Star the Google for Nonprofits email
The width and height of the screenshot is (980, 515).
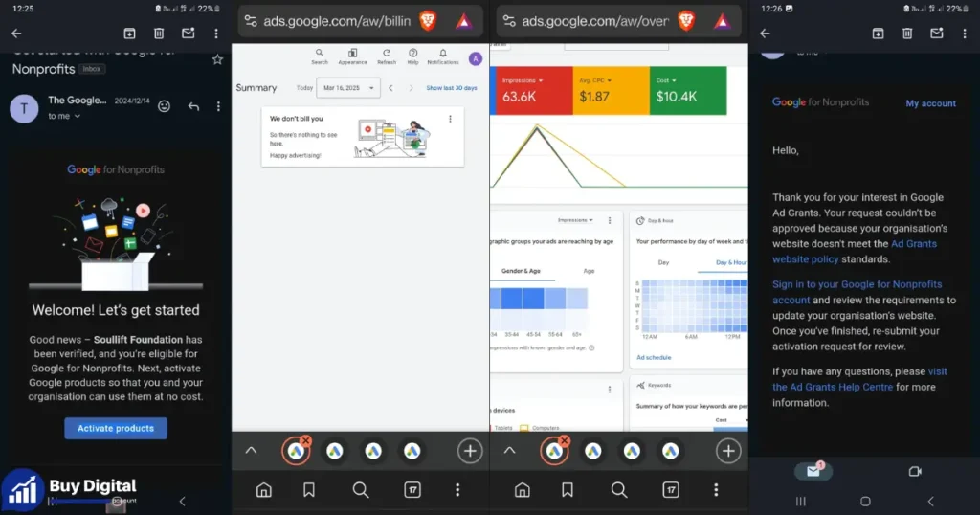click(x=217, y=59)
